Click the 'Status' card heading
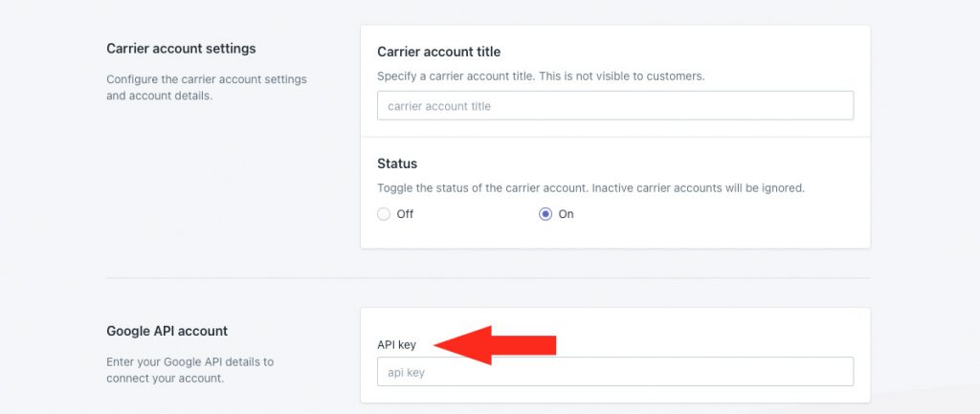980x414 pixels. (x=397, y=163)
